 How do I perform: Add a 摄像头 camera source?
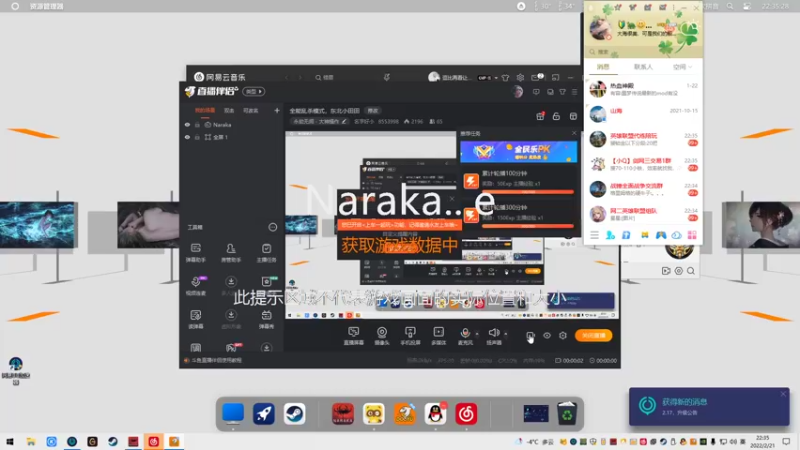click(x=382, y=336)
